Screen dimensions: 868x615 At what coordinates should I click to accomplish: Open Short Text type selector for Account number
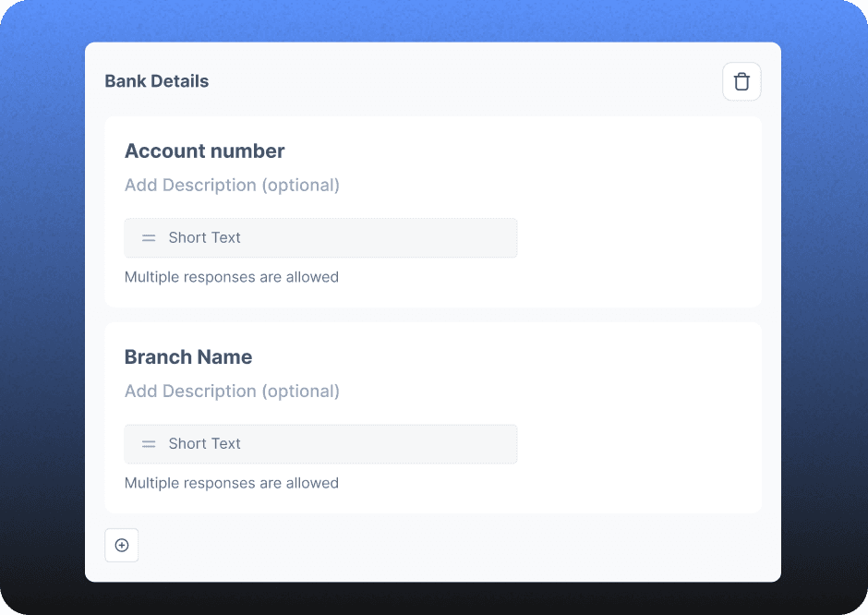(x=320, y=238)
